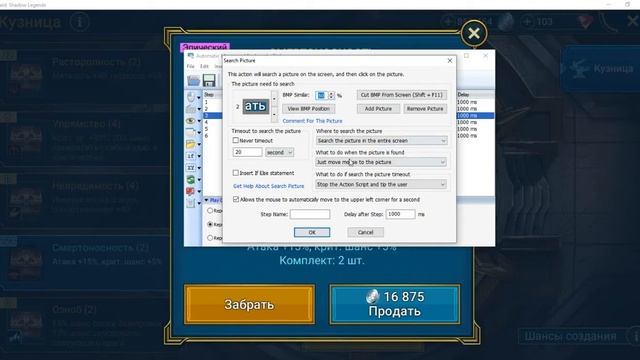This screenshot has width=640, height=360.
Task: Expand arrow next to eye picture icon
Action: pyautogui.click(x=199, y=121)
